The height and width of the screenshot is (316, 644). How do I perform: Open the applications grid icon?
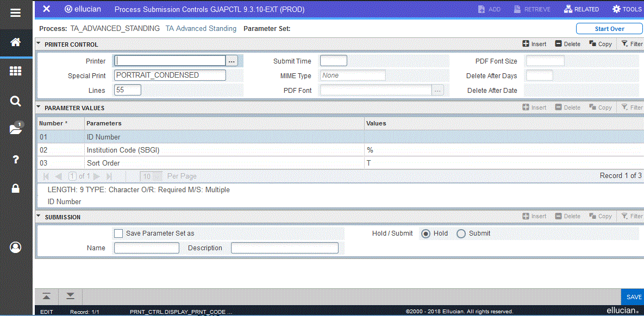16,71
